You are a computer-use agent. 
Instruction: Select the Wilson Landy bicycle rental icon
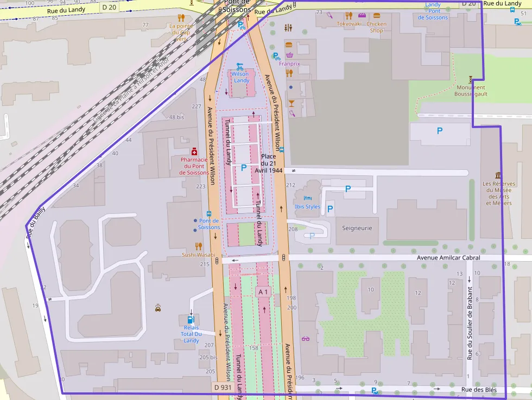pyautogui.click(x=239, y=66)
